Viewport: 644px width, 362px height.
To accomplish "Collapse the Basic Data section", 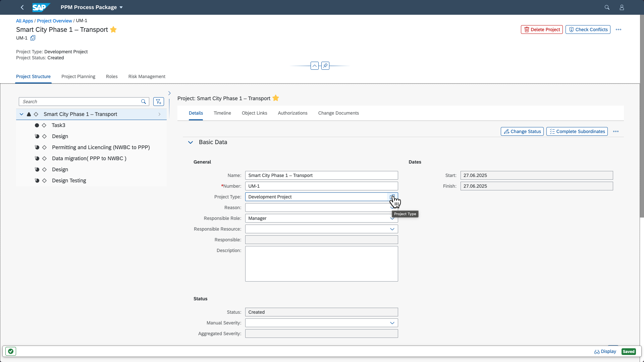I will [x=191, y=142].
